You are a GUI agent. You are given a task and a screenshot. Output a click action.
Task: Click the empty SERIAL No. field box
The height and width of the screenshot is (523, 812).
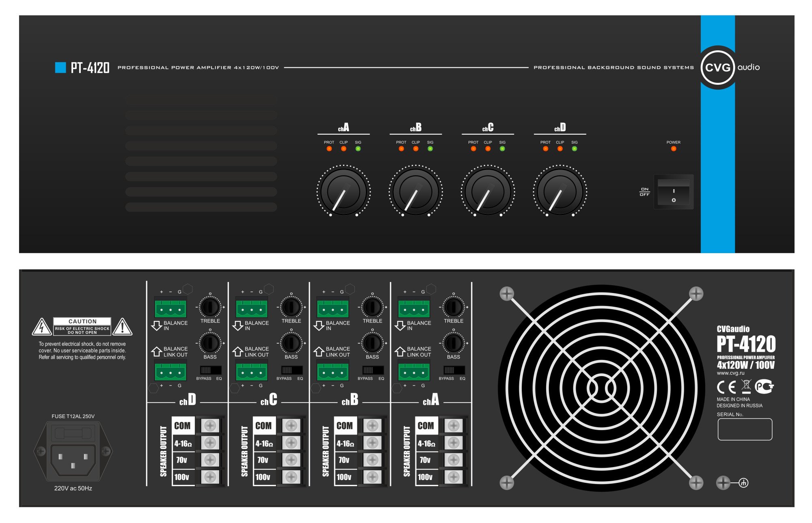(x=745, y=429)
